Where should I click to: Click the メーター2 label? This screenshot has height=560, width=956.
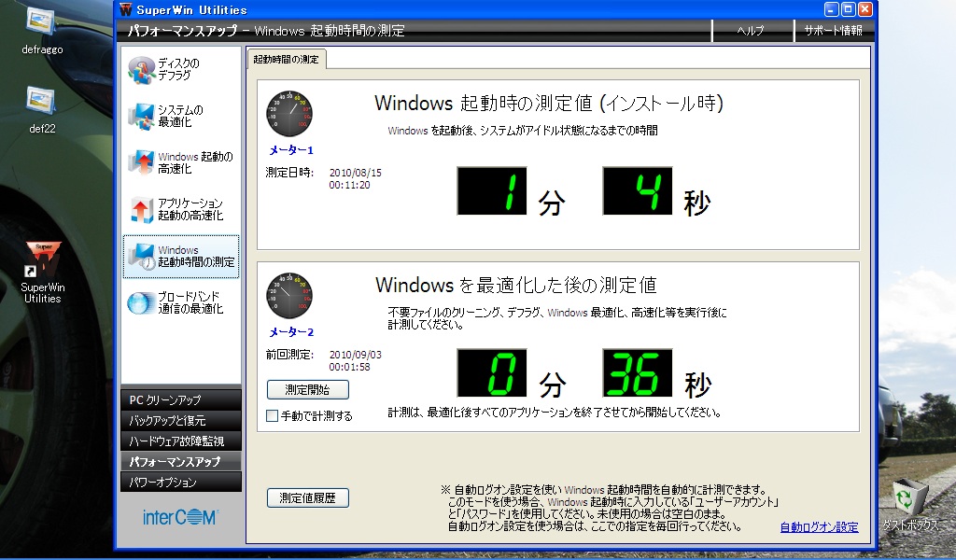(x=291, y=332)
